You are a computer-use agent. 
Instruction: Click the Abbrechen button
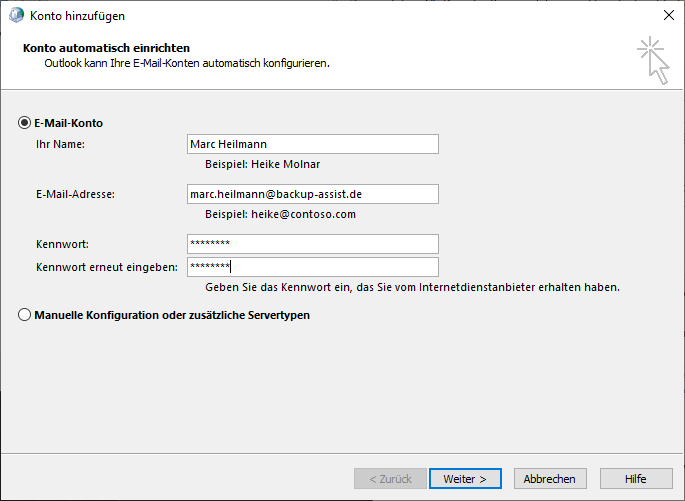pyautogui.click(x=549, y=479)
